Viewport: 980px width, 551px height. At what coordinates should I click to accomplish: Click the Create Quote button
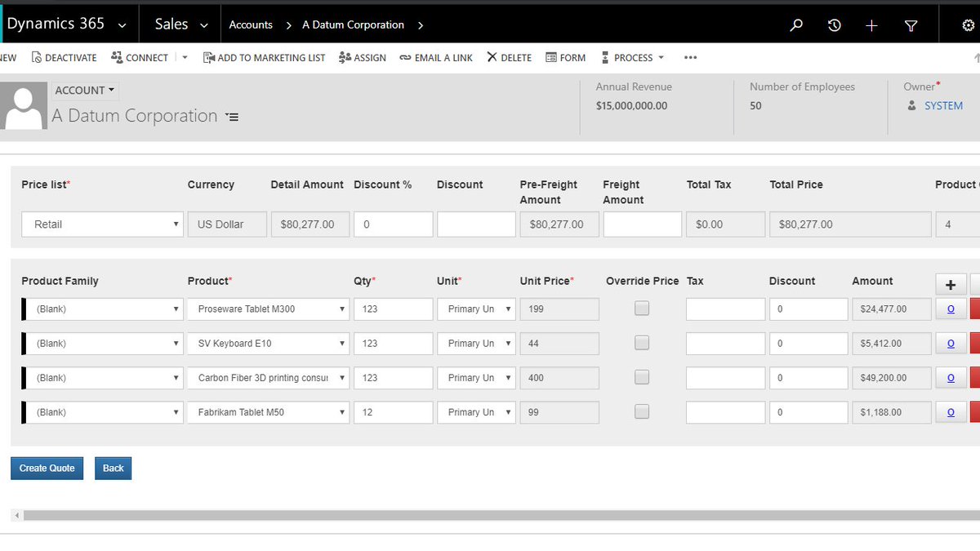coord(47,469)
